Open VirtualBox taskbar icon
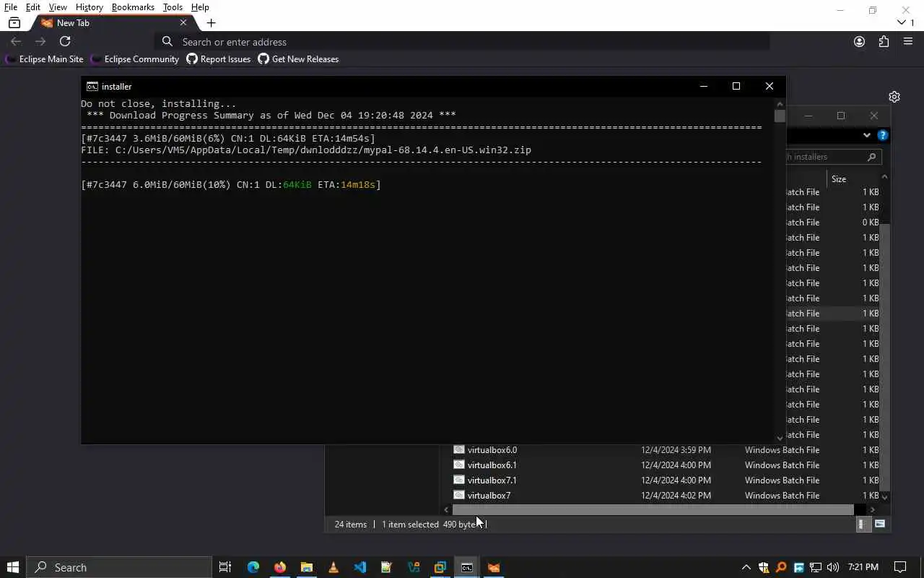 [440, 567]
